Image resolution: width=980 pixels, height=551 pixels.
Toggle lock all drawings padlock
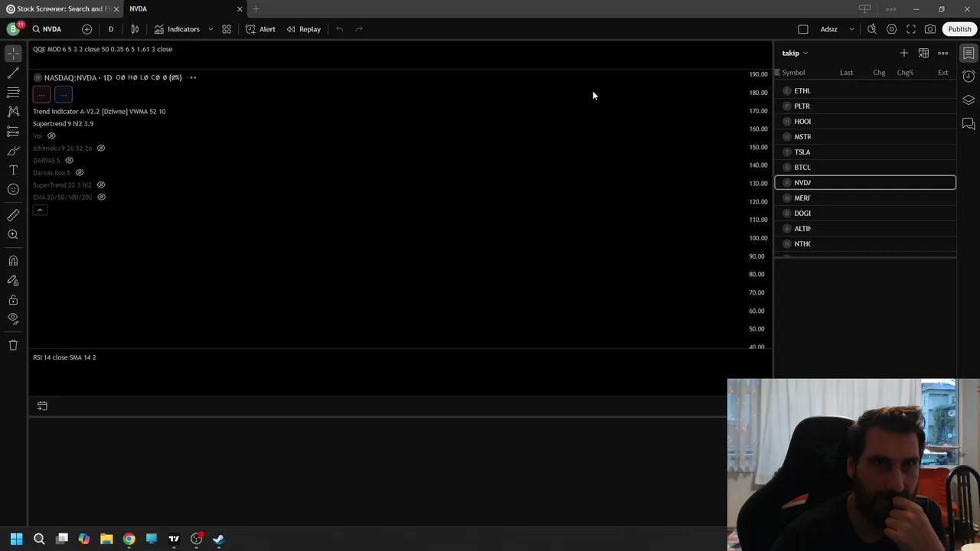pos(13,299)
